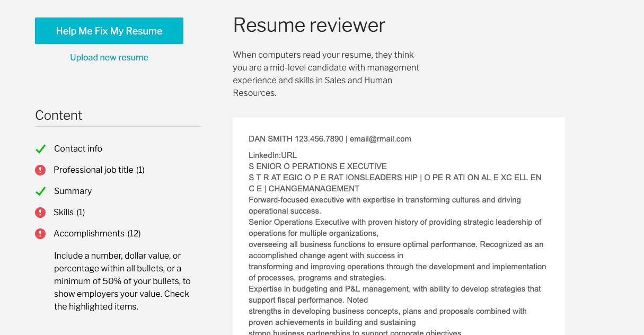Click the green checkmark beside Summary

point(40,191)
